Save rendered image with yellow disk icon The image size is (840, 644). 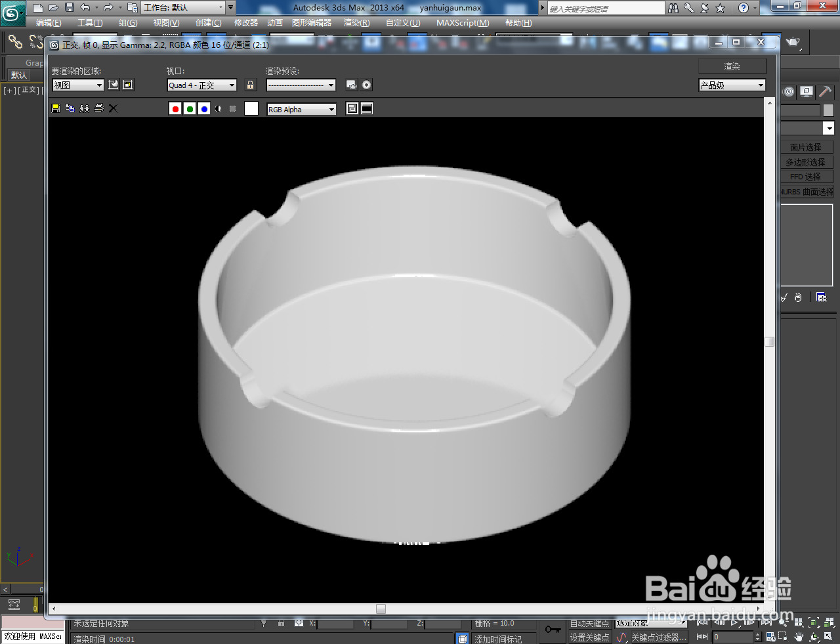point(56,108)
